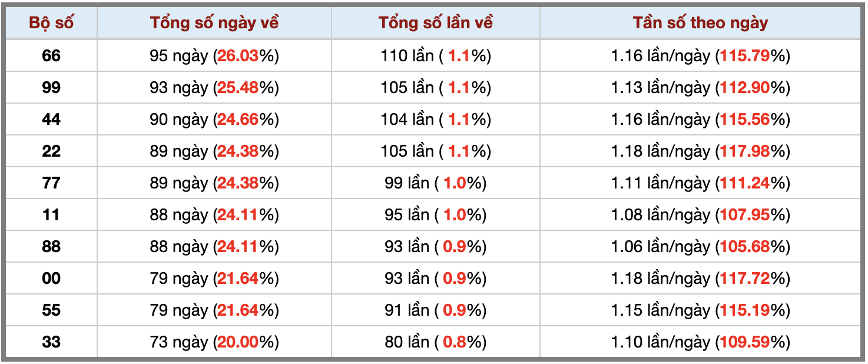Select number 88 in Bộ số column
This screenshot has width=868, height=364.
pyautogui.click(x=51, y=246)
